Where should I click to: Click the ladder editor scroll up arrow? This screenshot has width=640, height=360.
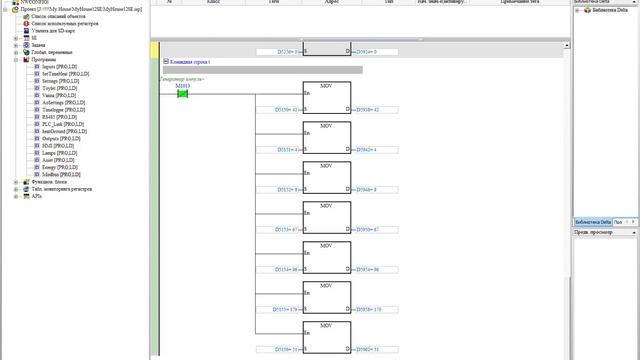tap(567, 45)
